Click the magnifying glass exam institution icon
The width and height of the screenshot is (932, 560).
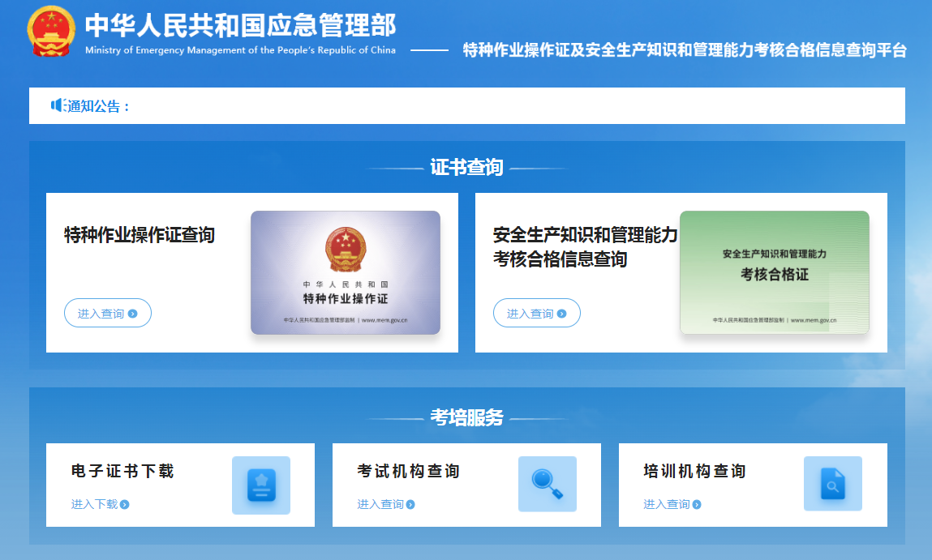coord(548,485)
